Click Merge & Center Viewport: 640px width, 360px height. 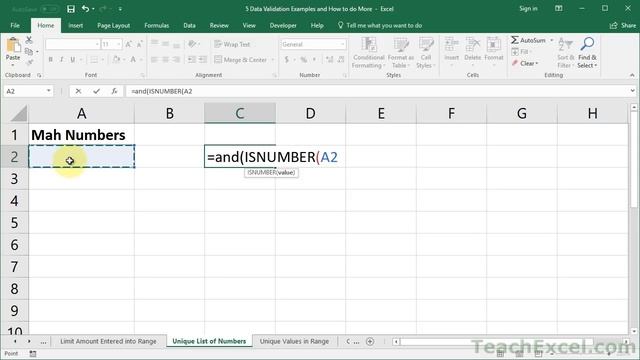tap(240, 60)
